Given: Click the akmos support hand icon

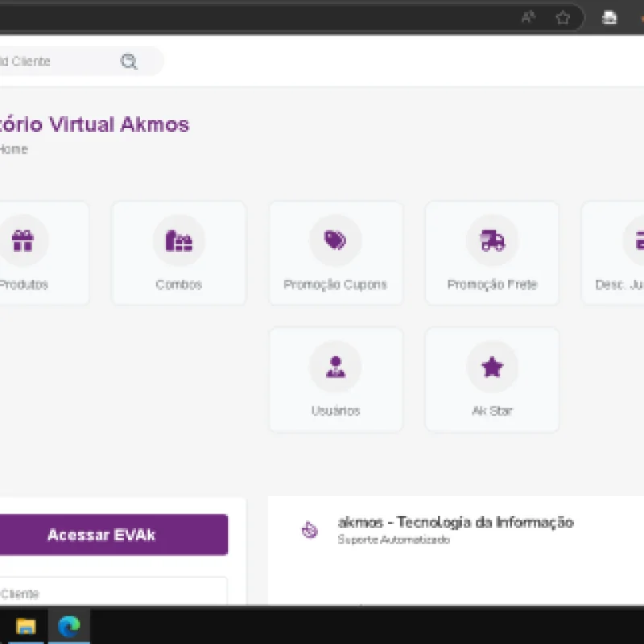Looking at the screenshot, I should (309, 530).
